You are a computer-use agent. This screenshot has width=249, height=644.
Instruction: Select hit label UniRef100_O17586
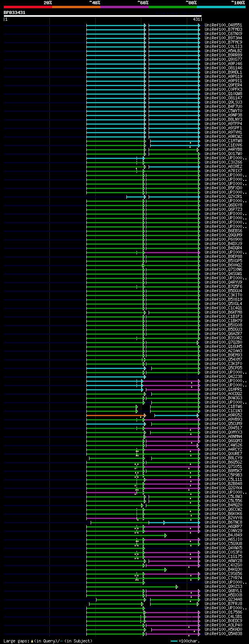223,612
